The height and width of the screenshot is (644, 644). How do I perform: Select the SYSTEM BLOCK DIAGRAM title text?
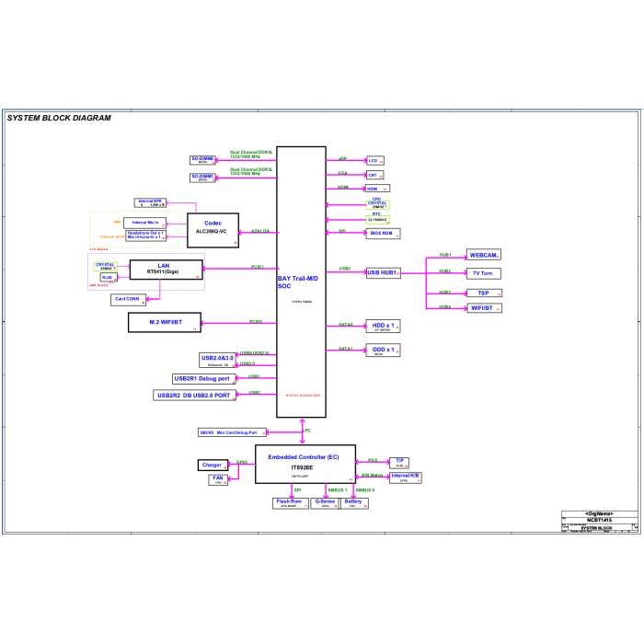point(59,118)
